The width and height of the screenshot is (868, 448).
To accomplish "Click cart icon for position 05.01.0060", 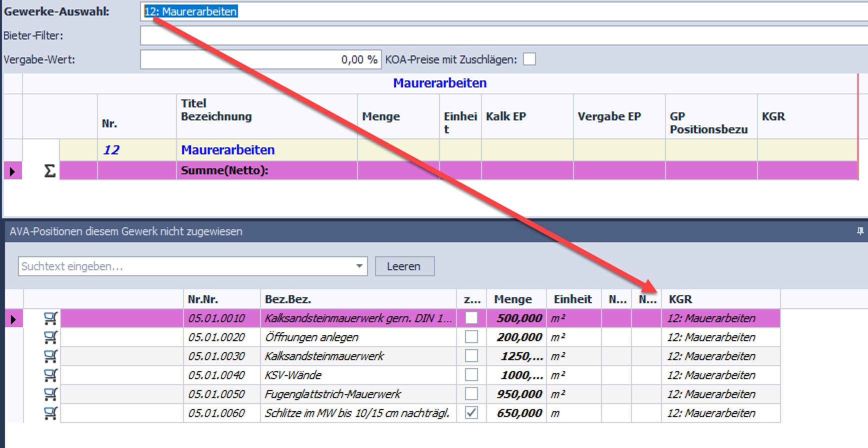I will click(x=50, y=413).
